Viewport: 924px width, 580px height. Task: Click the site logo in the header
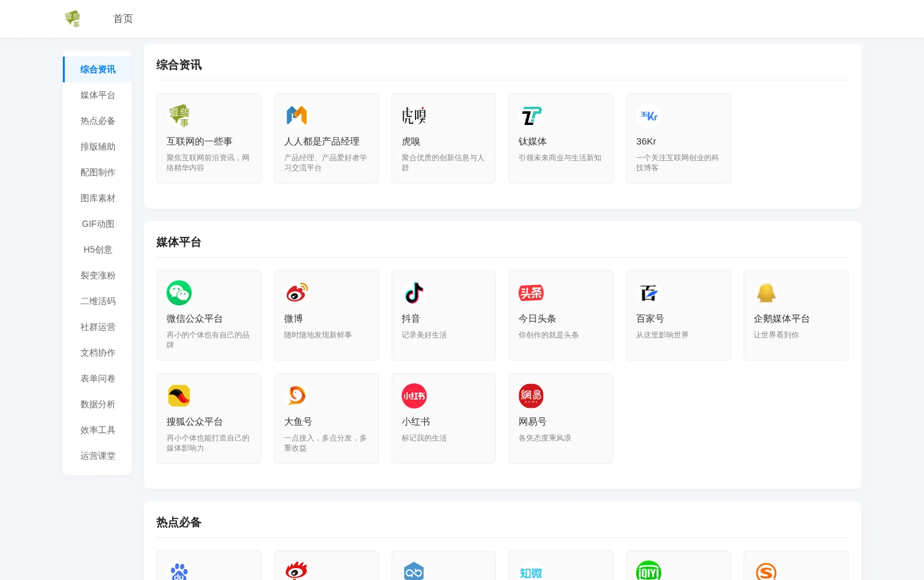(x=73, y=19)
